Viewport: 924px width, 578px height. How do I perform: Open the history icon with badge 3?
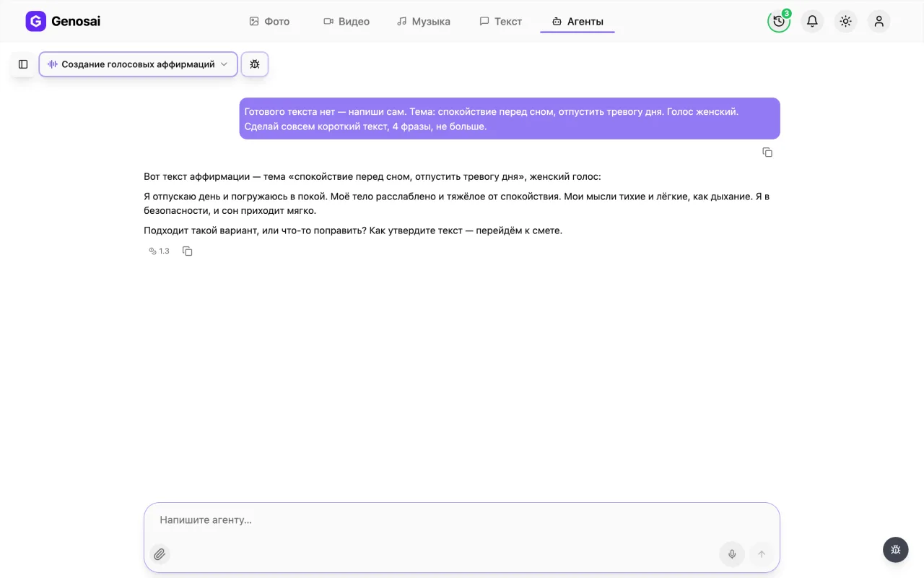pyautogui.click(x=779, y=21)
